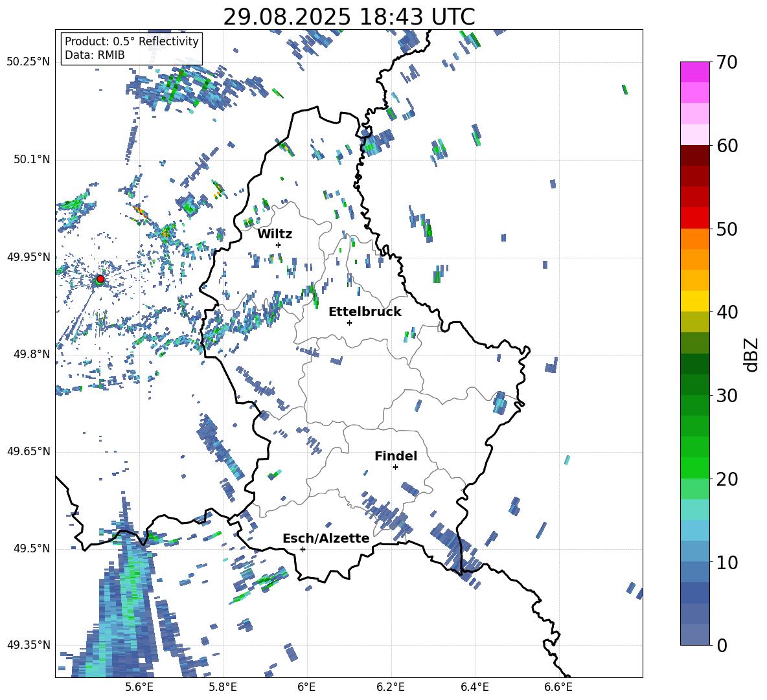Click the bright green colorbar swatch above 20

(x=695, y=468)
